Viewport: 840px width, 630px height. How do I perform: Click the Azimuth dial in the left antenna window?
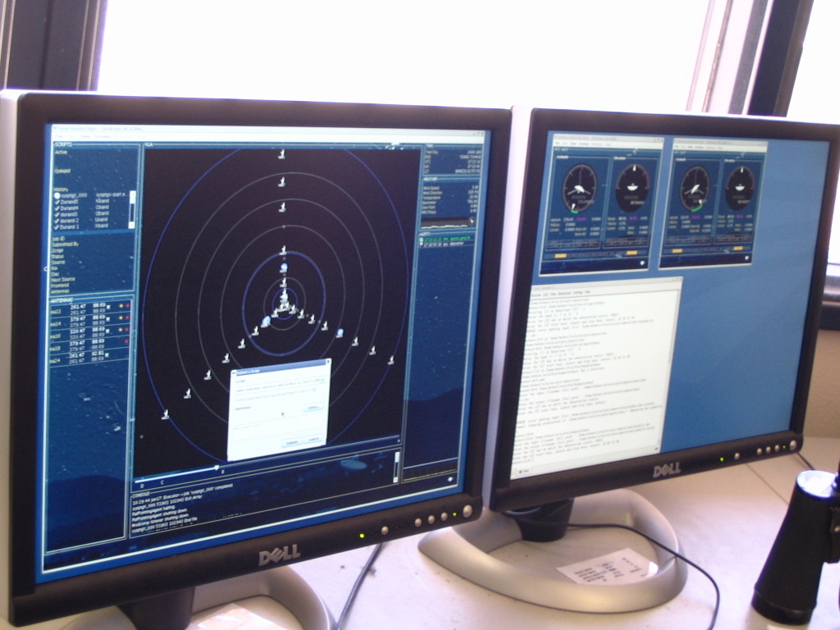pos(579,189)
